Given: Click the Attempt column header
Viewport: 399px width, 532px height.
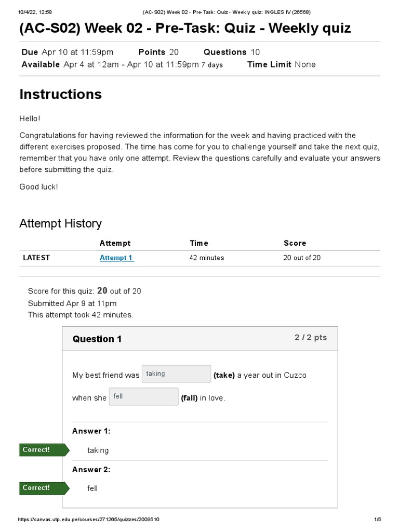Looking at the screenshot, I should [x=115, y=243].
